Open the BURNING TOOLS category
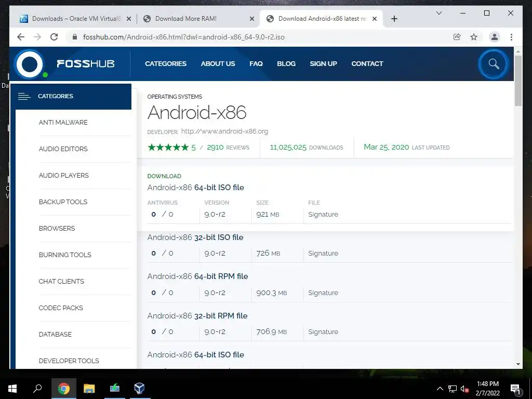 pos(65,255)
